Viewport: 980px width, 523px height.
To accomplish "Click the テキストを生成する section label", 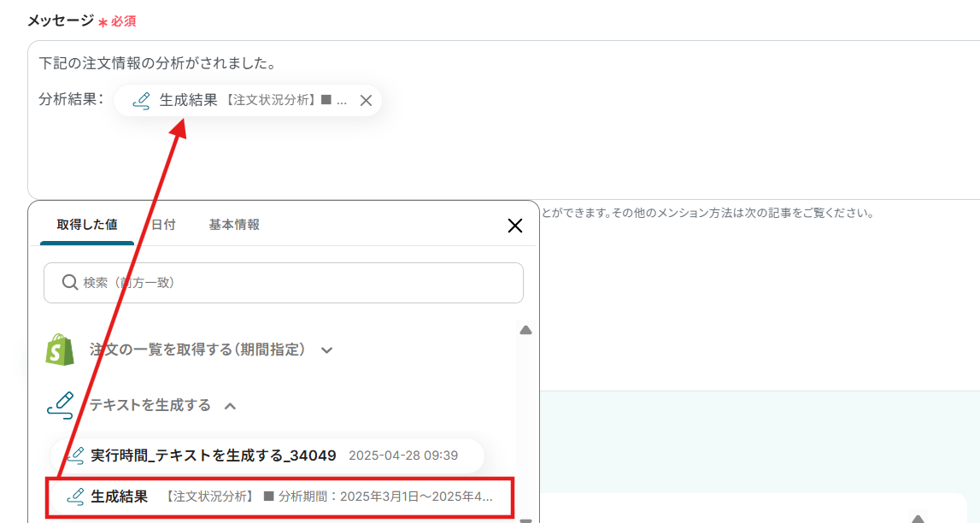I will (150, 406).
